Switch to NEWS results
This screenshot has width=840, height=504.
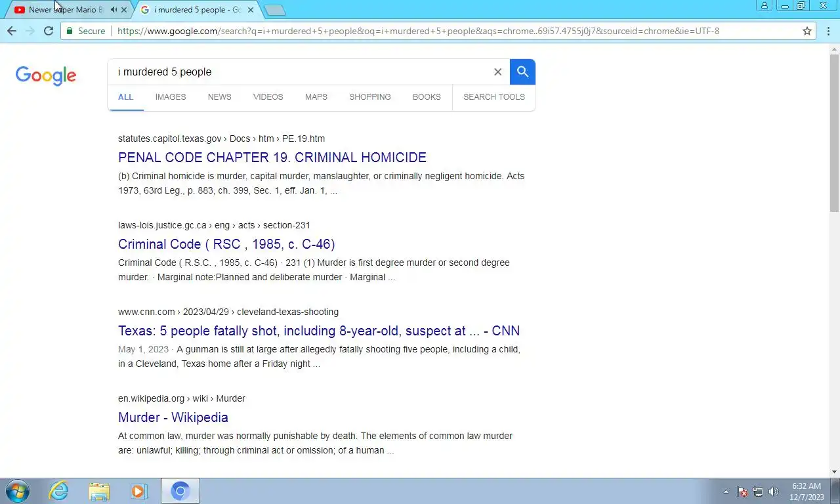click(x=219, y=97)
